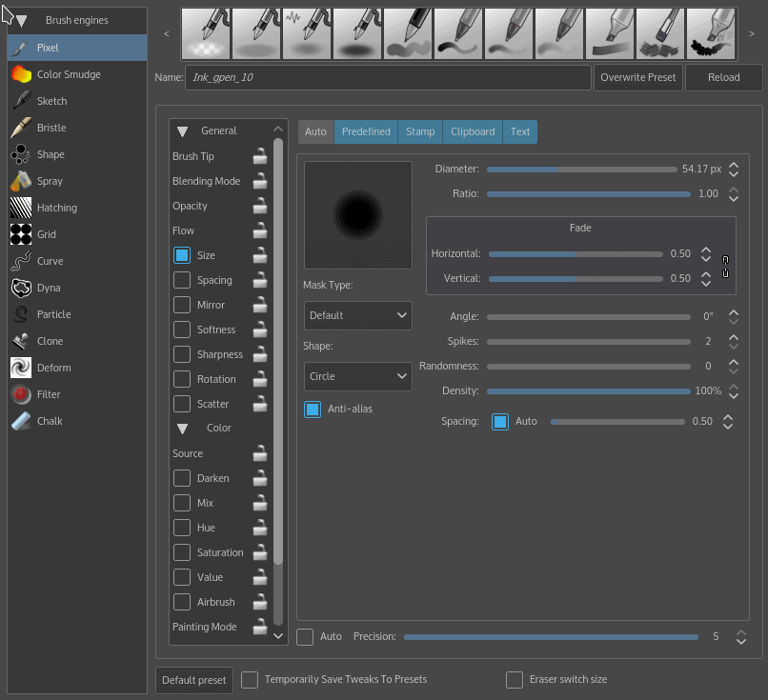Adjust the Fade Horizontal stepper
Screen dimensions: 768x700
pyautogui.click(x=706, y=253)
